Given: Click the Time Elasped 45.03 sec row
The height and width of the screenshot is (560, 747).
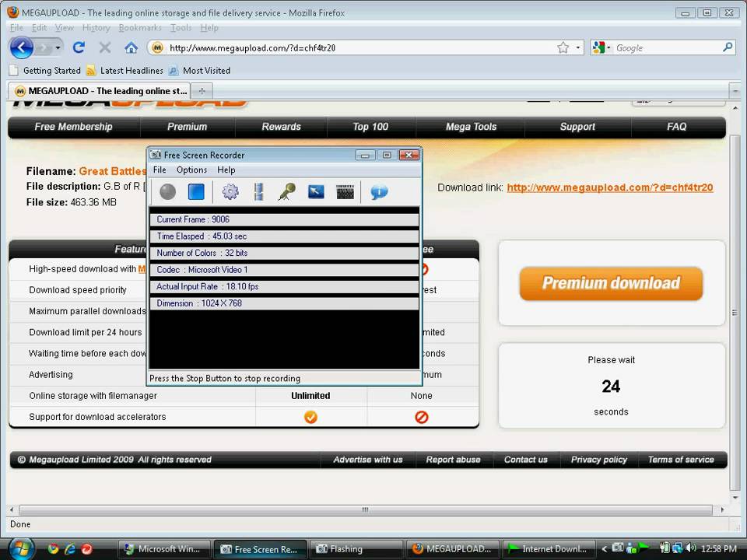Looking at the screenshot, I should tap(285, 236).
